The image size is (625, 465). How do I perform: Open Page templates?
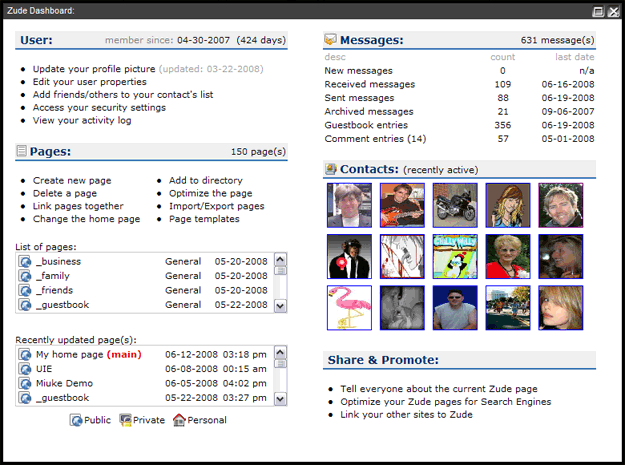[204, 219]
